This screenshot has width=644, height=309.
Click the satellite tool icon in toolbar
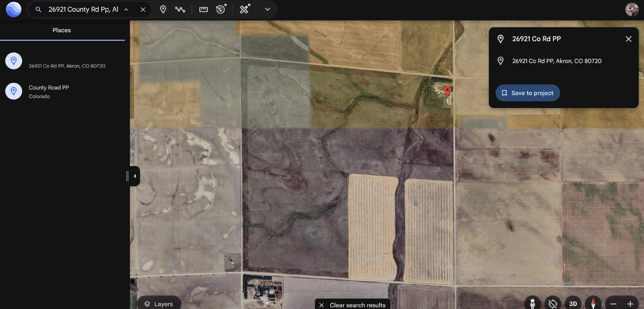245,9
